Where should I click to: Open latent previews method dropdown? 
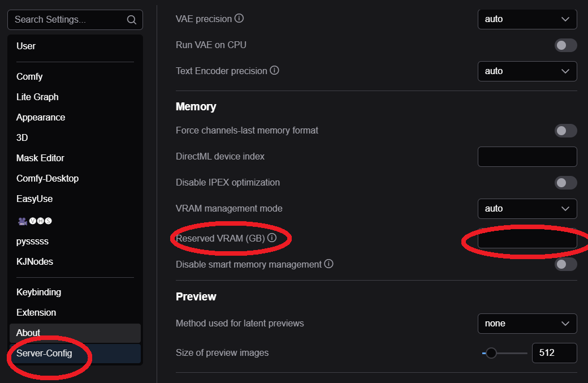[x=527, y=324]
